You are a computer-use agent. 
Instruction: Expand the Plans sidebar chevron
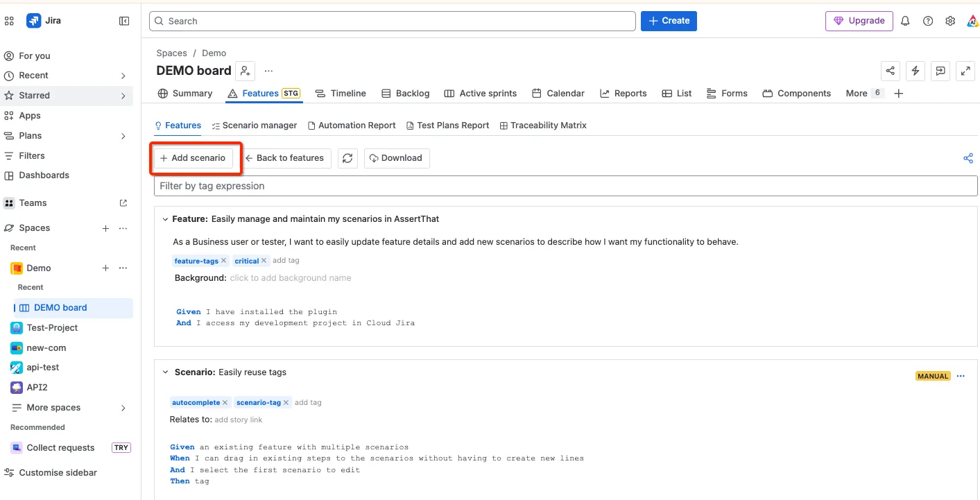click(x=123, y=136)
